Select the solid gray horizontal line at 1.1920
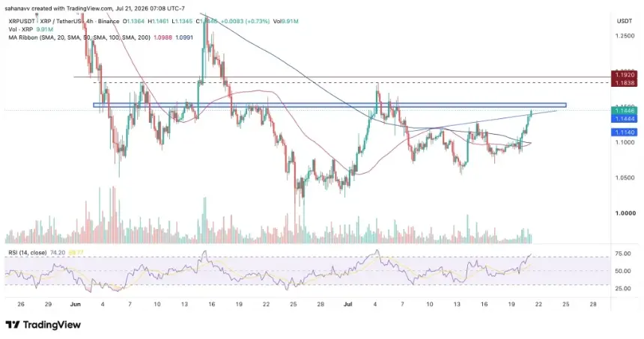 [342, 77]
